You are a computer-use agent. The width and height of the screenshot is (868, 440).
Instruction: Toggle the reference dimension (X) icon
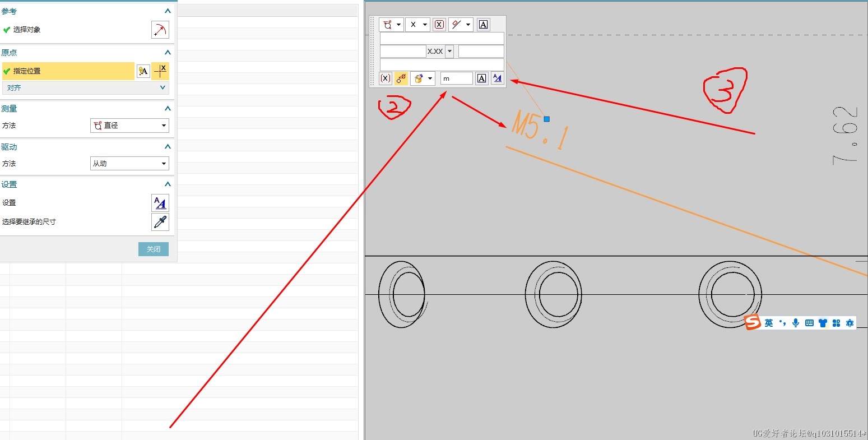385,78
